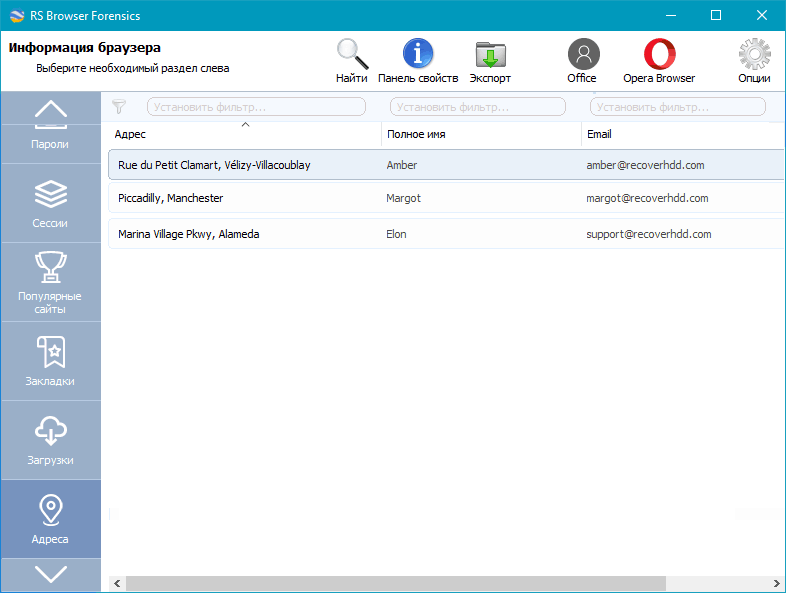786x593 pixels.
Task: Click the Экспорт folder icon
Action: point(490,54)
